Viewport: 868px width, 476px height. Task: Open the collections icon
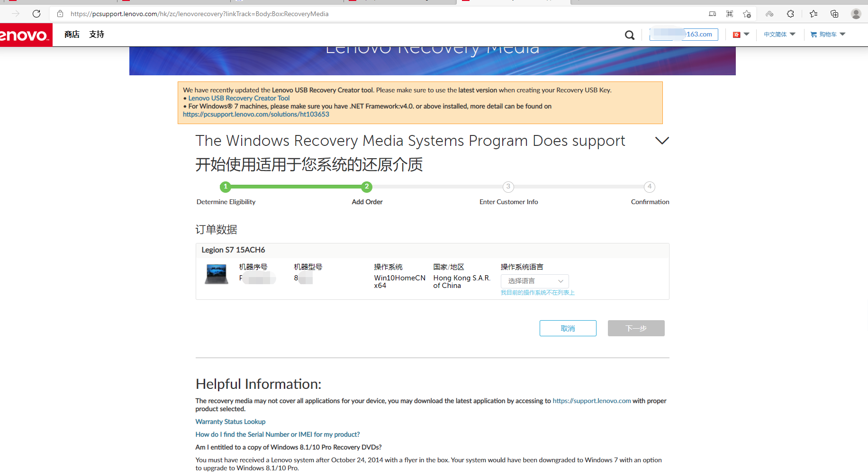[x=834, y=14]
